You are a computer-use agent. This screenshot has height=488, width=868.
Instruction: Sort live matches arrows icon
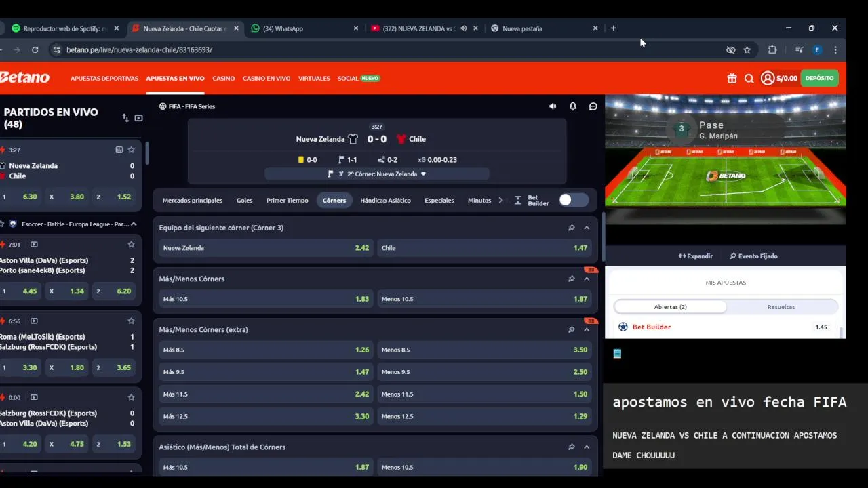[125, 118]
